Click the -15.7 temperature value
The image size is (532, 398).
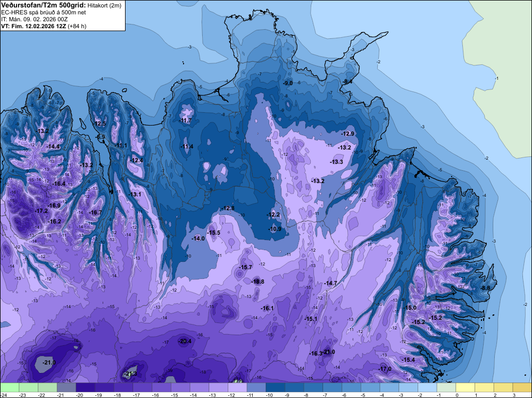(246, 267)
